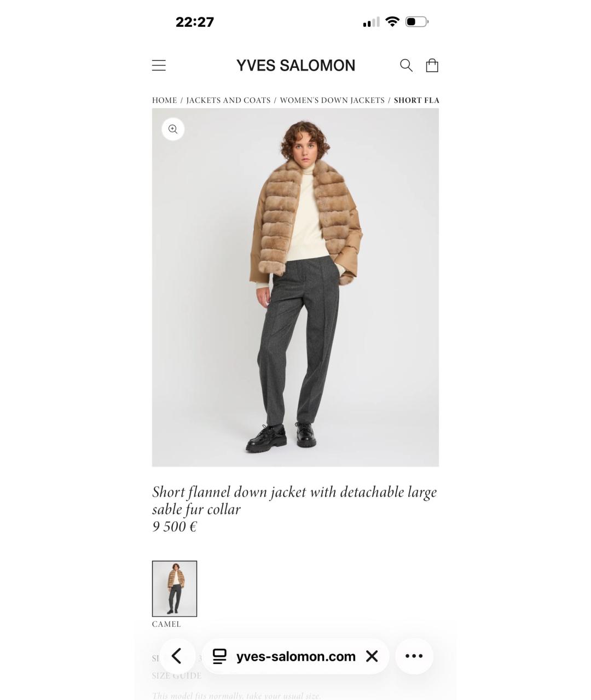Open the tabs icon beside the URL

pyautogui.click(x=219, y=656)
